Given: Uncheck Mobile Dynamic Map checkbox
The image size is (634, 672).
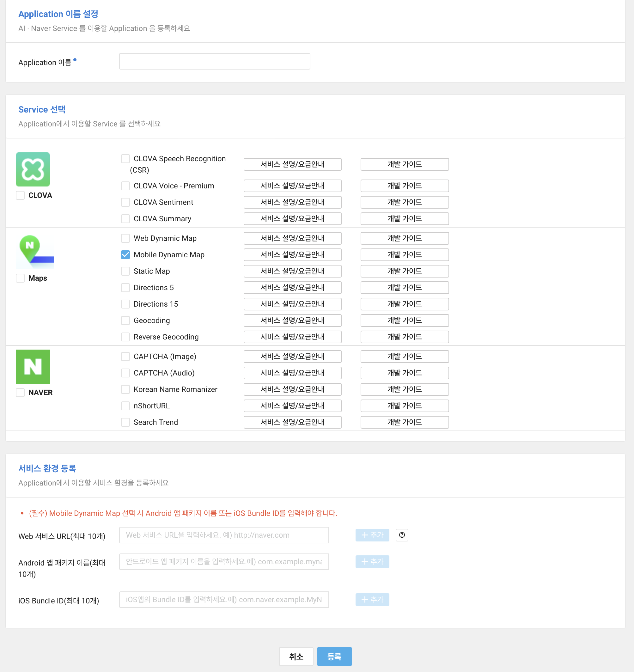Looking at the screenshot, I should tap(125, 254).
